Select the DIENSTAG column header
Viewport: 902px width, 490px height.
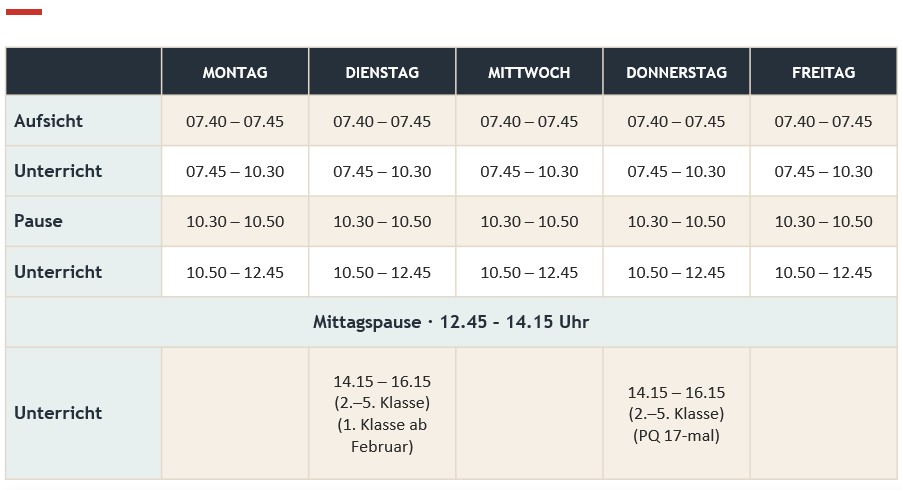click(x=382, y=72)
